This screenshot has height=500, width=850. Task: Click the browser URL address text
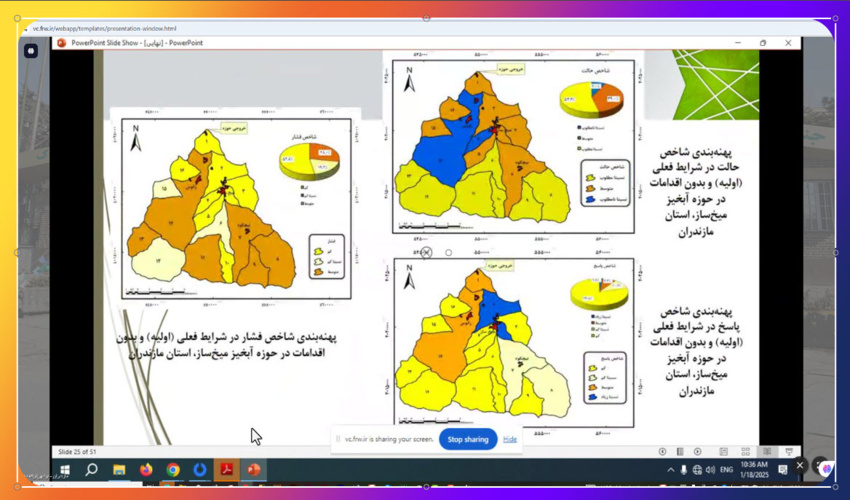(105, 28)
